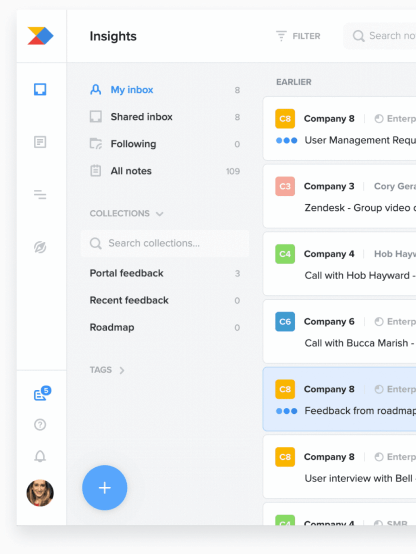
Task: Click the Portal feedback count 3
Action: coord(237,273)
